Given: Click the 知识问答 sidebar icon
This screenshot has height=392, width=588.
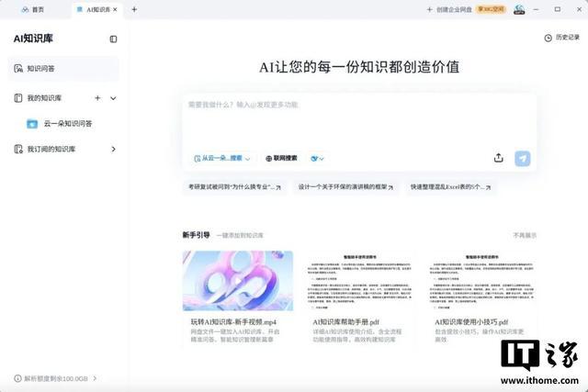Looking at the screenshot, I should (x=18, y=69).
